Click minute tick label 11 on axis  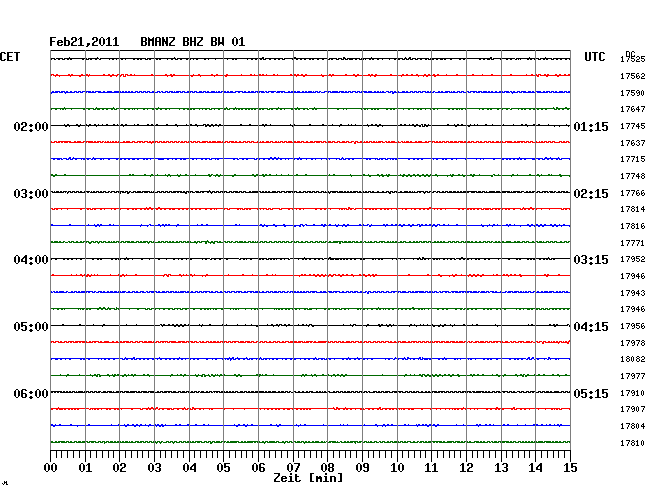point(431,468)
